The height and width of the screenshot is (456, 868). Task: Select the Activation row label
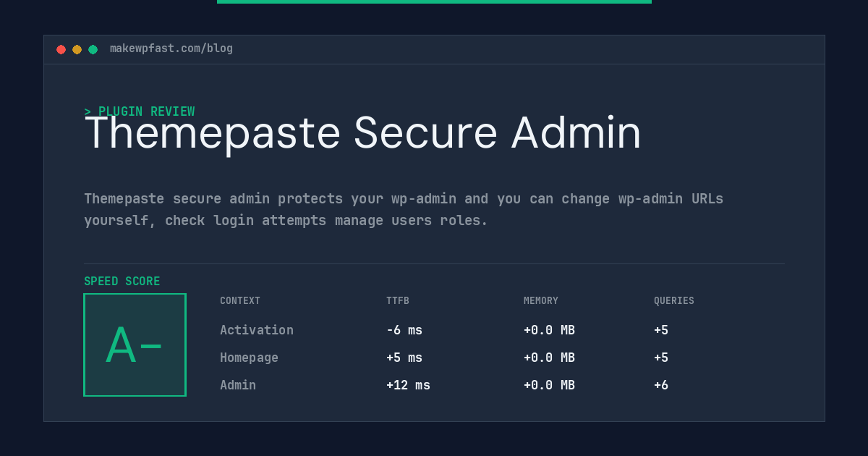[x=257, y=330]
